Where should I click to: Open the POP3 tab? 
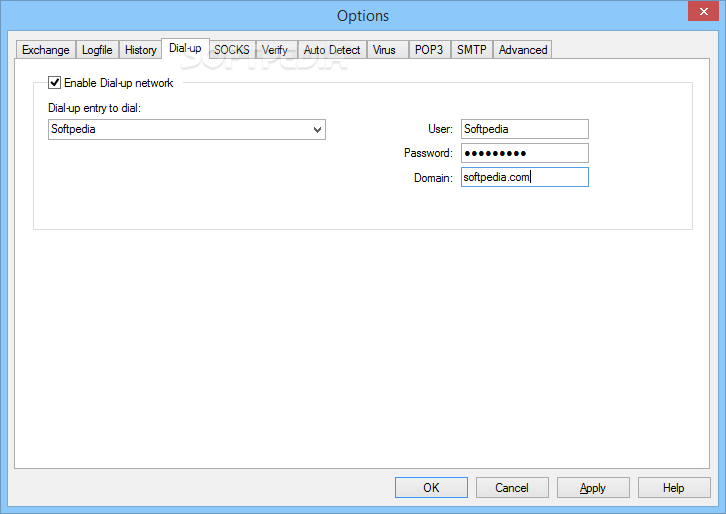point(429,50)
